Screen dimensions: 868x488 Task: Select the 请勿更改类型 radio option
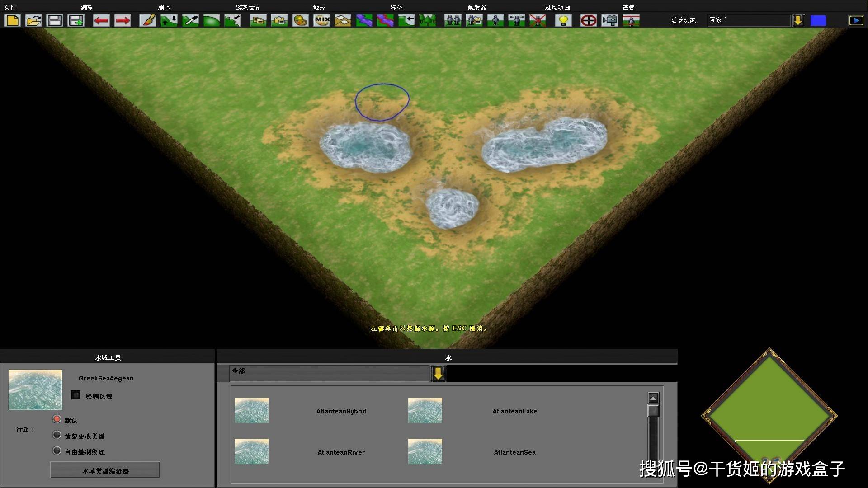[x=57, y=435]
